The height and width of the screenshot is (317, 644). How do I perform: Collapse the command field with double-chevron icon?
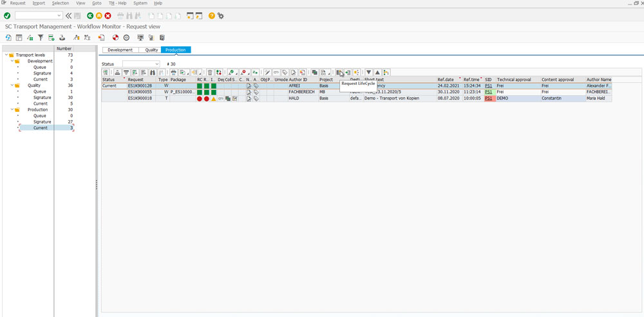[x=68, y=15]
